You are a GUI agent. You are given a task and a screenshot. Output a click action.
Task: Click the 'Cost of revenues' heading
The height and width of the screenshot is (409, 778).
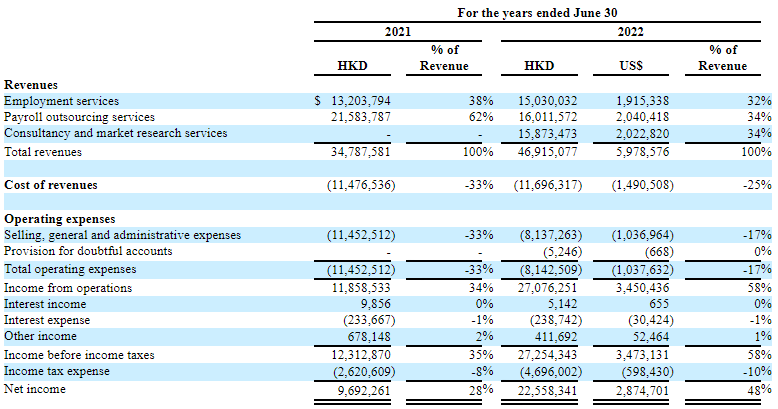pyautogui.click(x=51, y=185)
